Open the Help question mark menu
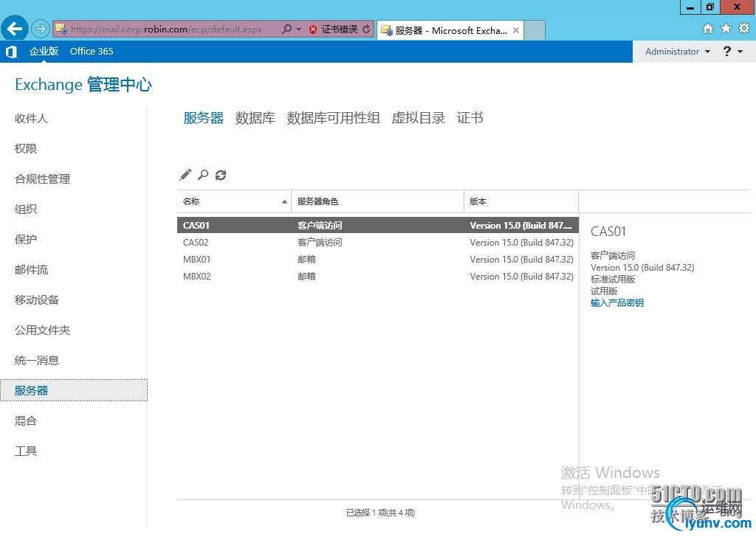This screenshot has width=756, height=537. [x=732, y=51]
